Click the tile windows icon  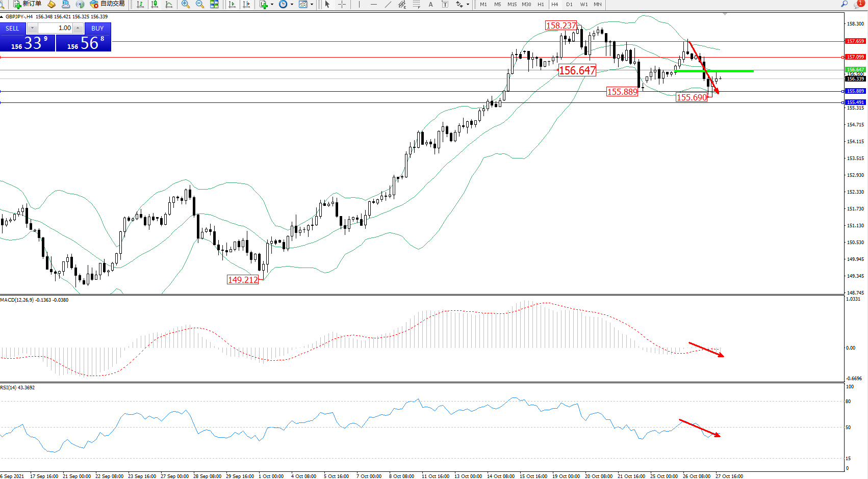click(214, 4)
